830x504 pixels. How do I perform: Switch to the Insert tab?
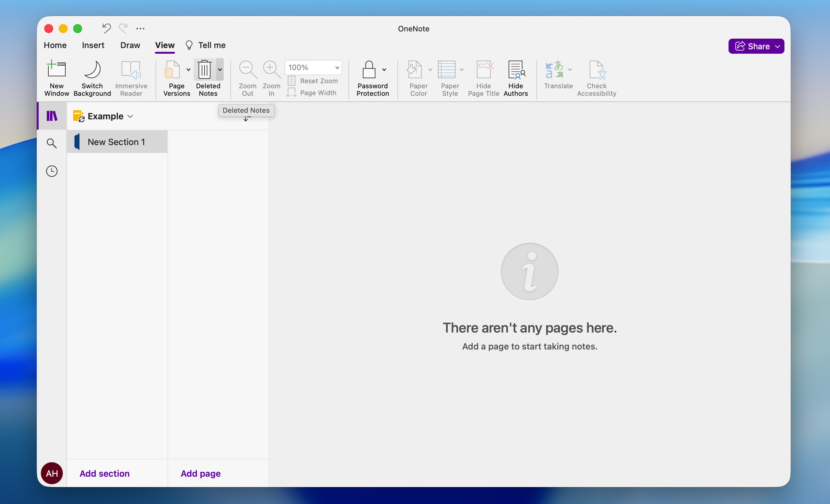(x=93, y=45)
